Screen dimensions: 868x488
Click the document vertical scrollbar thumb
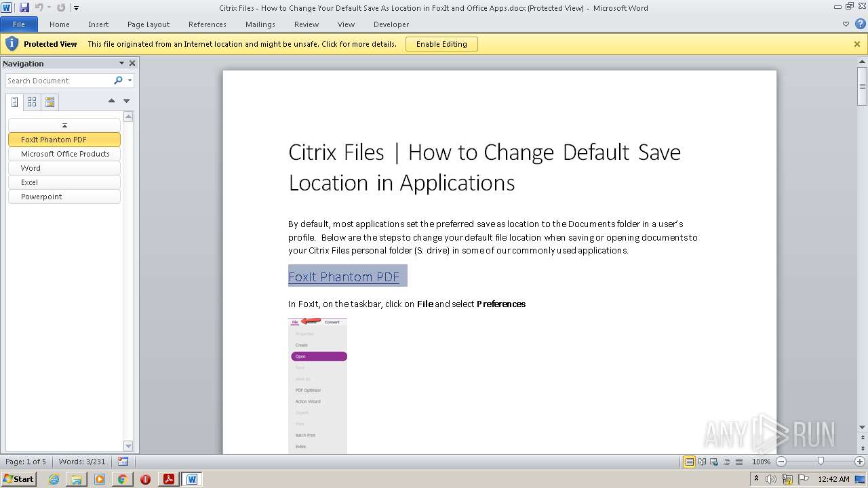863,86
